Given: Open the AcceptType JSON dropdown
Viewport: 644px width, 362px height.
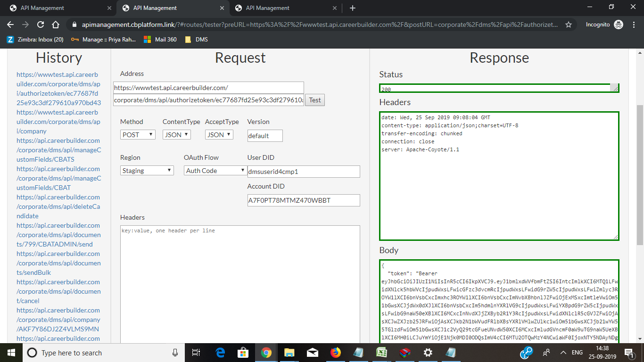Looking at the screenshot, I should click(x=219, y=135).
